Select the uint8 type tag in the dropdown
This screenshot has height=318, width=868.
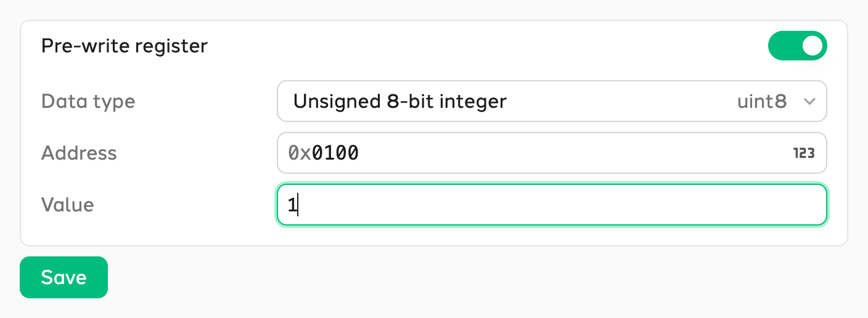tap(762, 101)
